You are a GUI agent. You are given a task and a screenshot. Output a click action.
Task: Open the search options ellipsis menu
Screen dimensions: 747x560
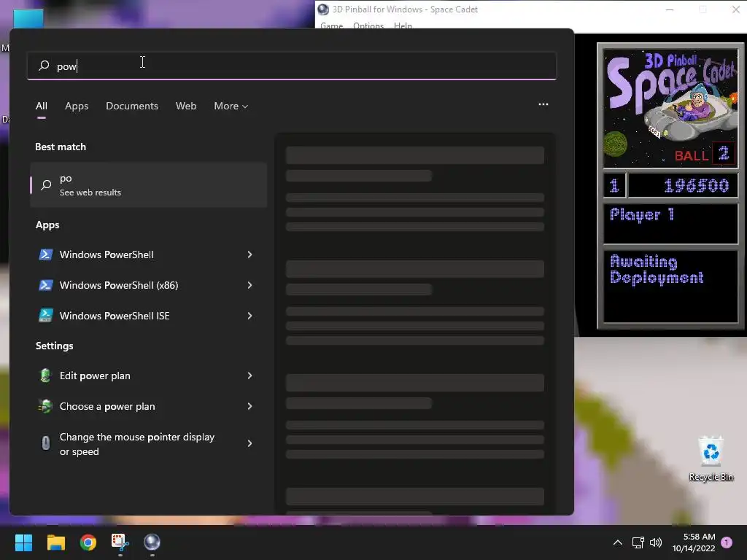543,104
